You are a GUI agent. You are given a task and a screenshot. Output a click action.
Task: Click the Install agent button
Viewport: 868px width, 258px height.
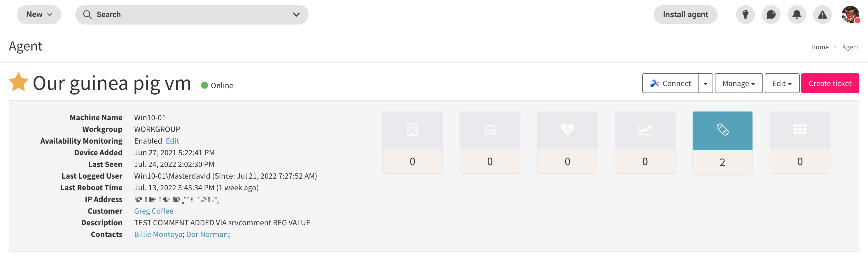(x=685, y=15)
